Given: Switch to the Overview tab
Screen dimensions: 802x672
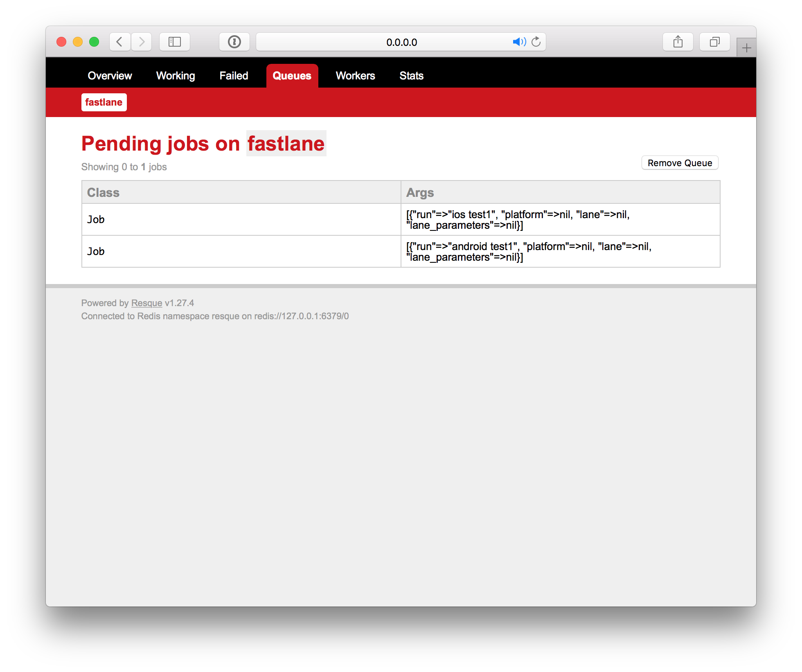Looking at the screenshot, I should (x=110, y=76).
